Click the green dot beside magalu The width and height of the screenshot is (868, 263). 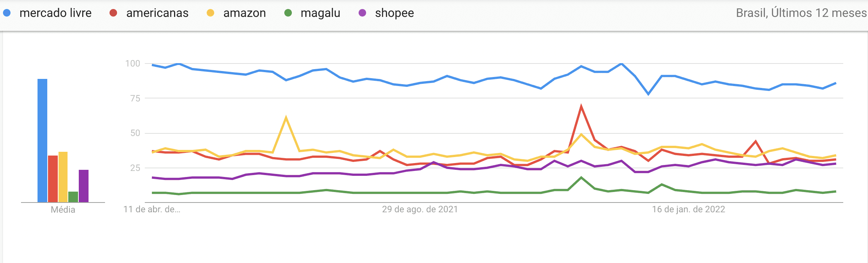tap(288, 13)
